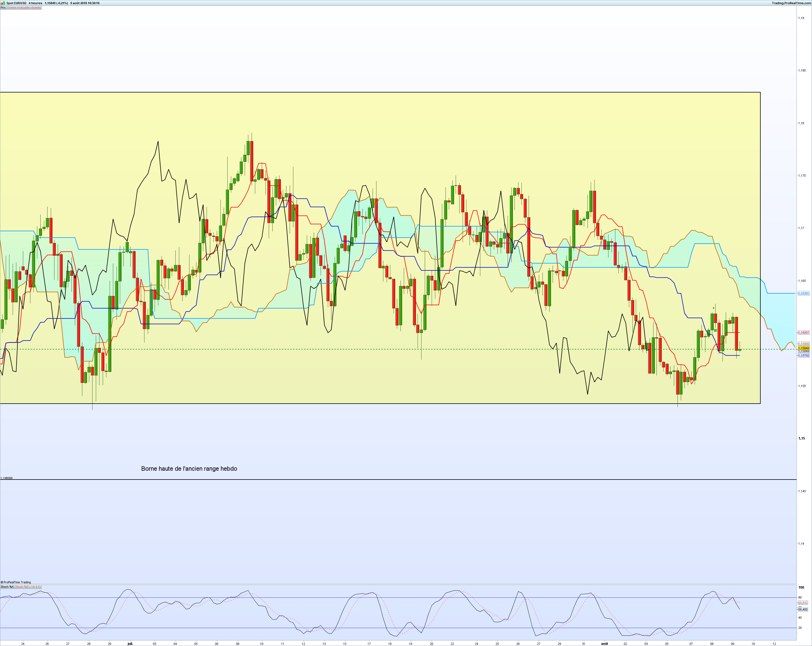Click the 1,146088 horizontal line price label

[x=6, y=478]
